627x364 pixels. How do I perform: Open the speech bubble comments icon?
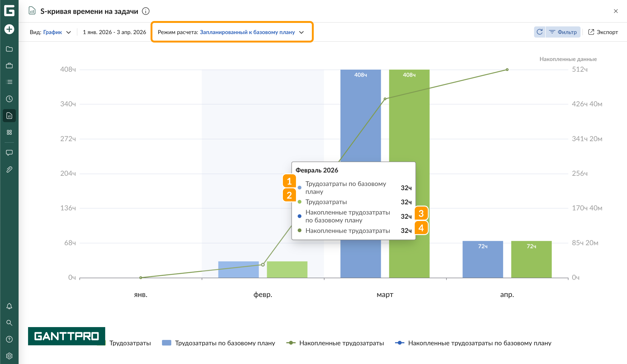pyautogui.click(x=9, y=153)
